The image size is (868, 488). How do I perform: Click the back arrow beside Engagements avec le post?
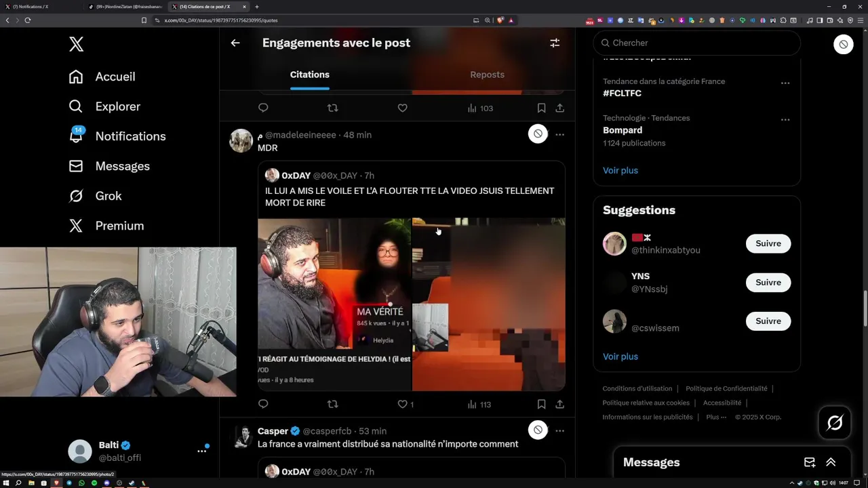click(235, 43)
